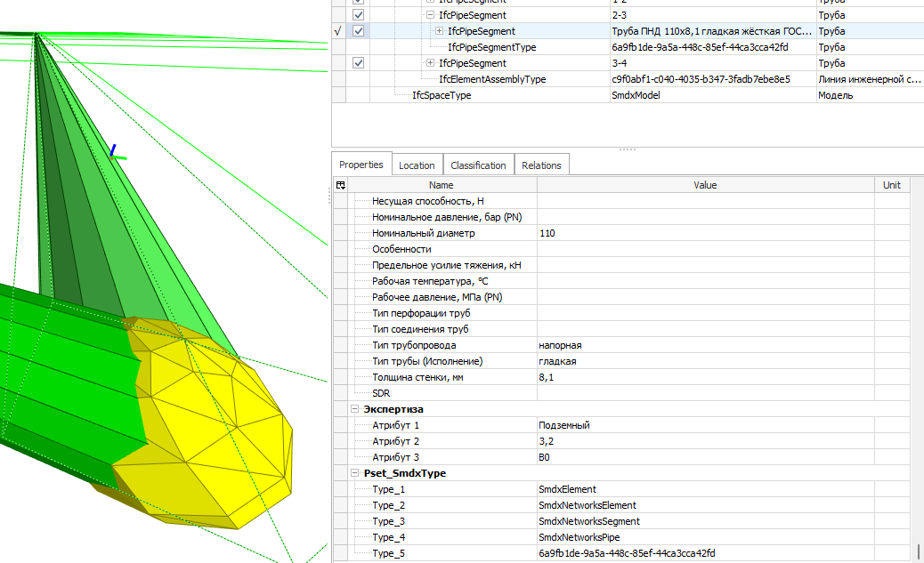Collapse the Pset_SmdxType property group
This screenshot has height=563, width=924.
coord(355,473)
